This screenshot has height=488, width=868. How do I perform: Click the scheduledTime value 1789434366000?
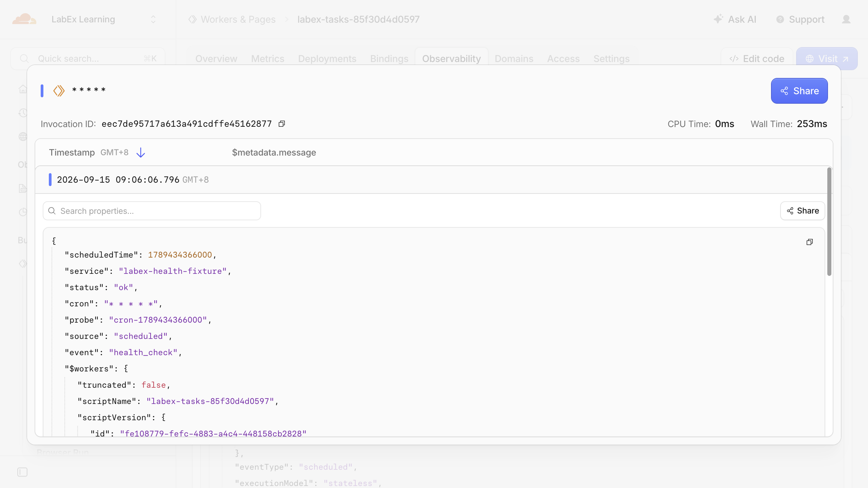tap(180, 255)
